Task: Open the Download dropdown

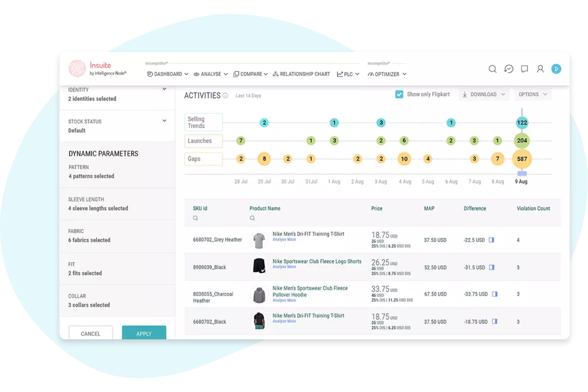Action: pos(484,94)
